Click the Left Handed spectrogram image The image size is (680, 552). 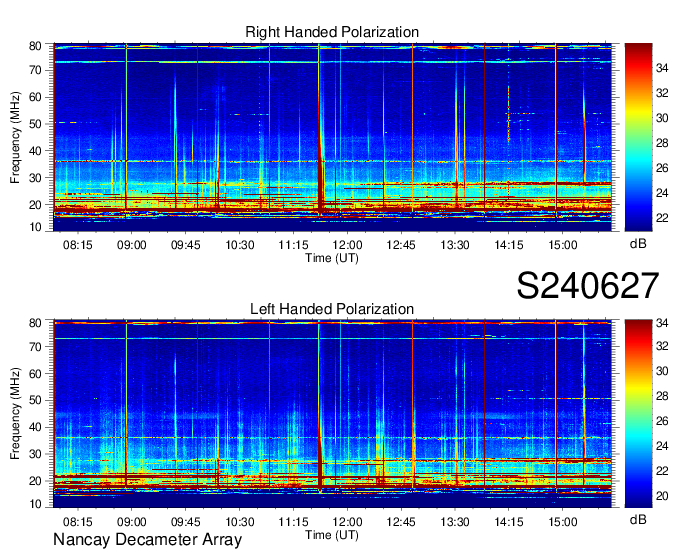pyautogui.click(x=332, y=414)
